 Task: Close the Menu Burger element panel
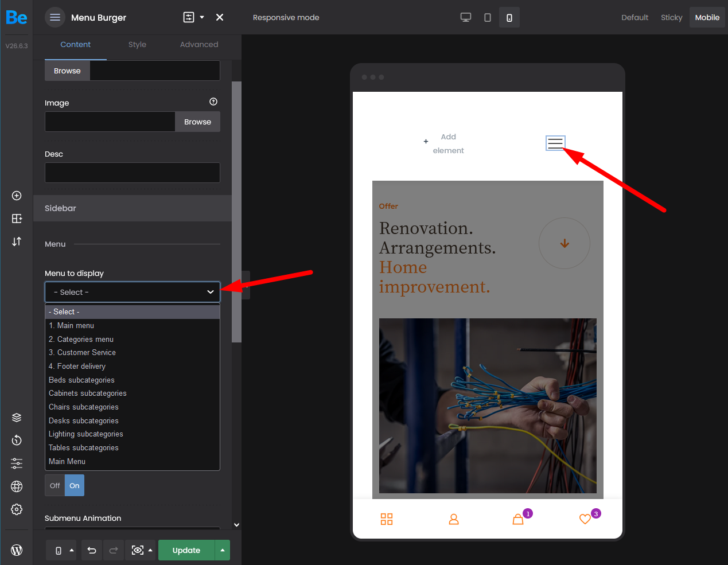coord(220,17)
